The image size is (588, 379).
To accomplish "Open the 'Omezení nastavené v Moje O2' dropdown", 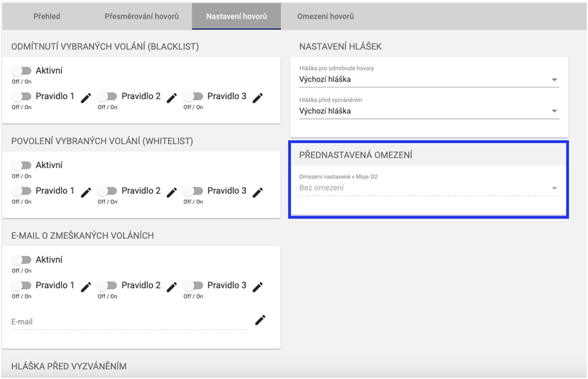I will [x=429, y=188].
